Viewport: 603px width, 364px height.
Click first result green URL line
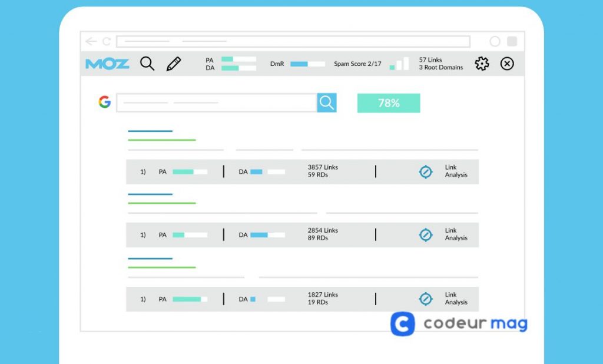[x=162, y=140]
